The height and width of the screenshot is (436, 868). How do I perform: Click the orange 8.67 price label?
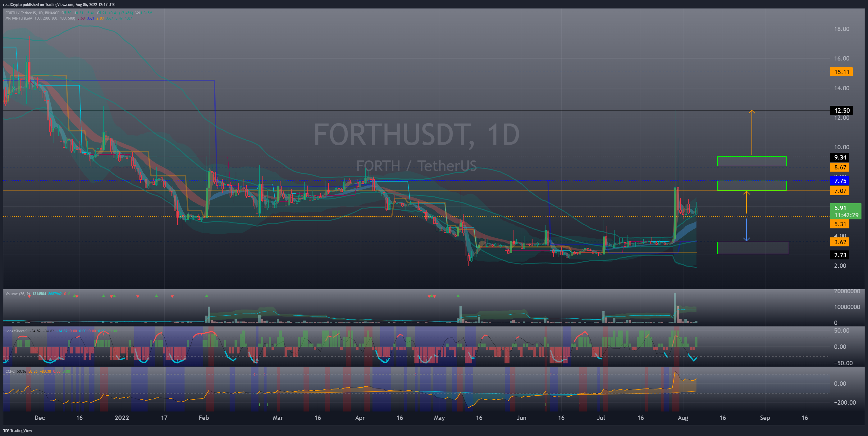point(839,167)
